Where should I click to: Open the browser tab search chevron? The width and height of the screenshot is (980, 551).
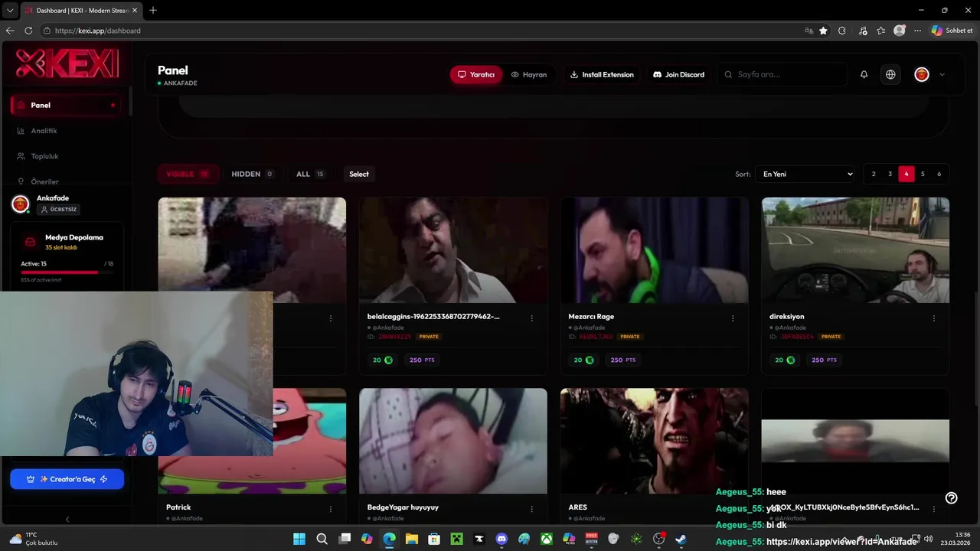coord(10,10)
